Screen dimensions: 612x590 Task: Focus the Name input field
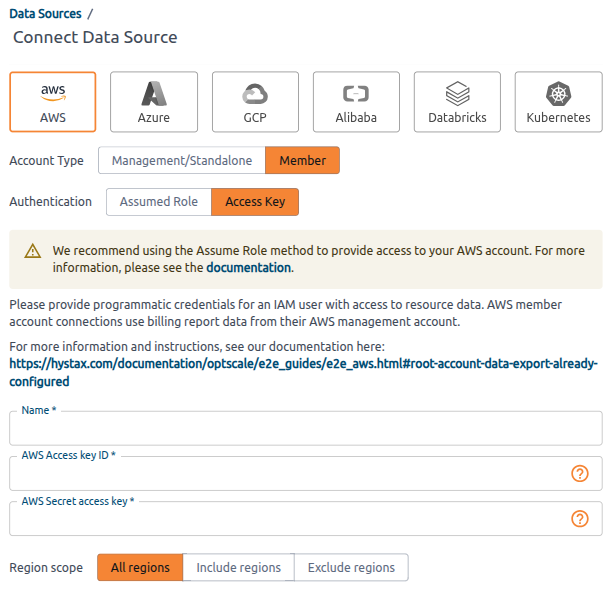[x=306, y=428]
